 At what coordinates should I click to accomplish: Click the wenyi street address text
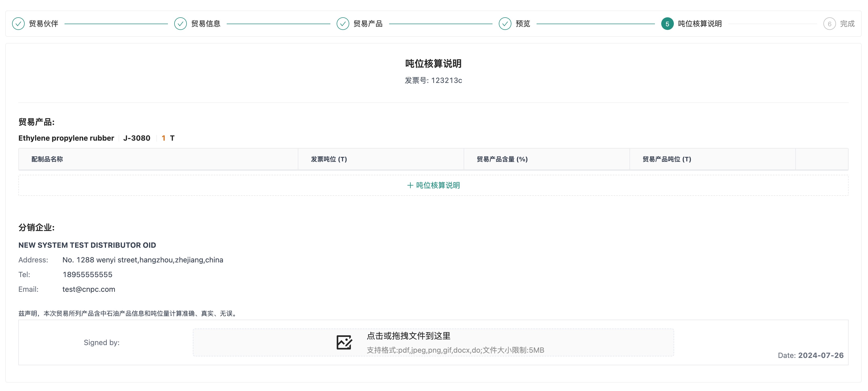142,260
